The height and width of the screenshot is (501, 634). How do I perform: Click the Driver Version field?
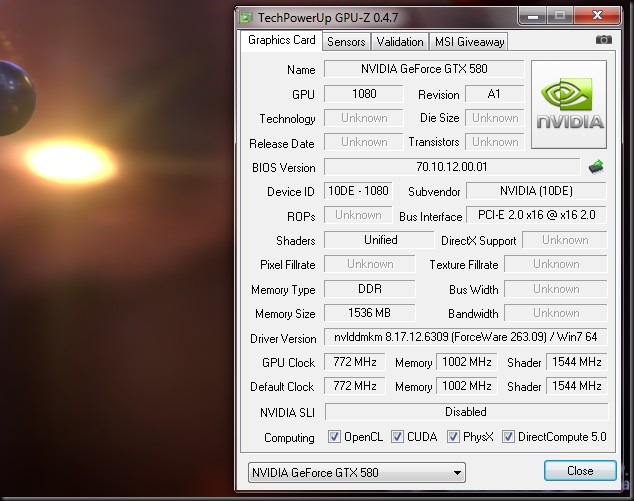click(x=466, y=337)
